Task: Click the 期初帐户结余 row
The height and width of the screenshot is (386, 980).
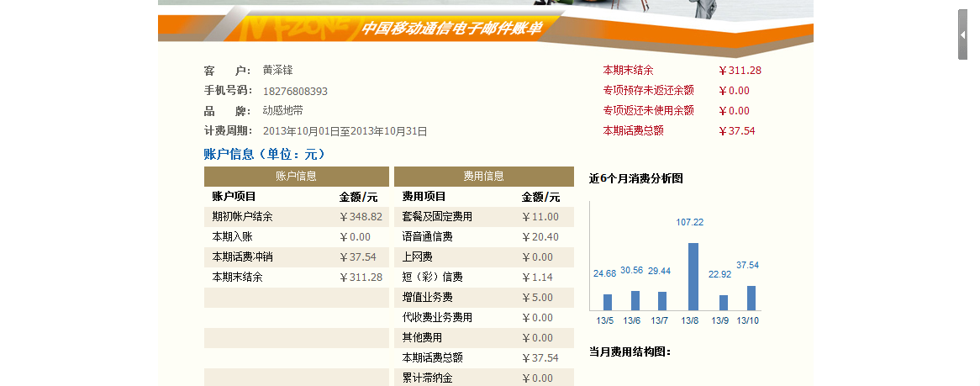Action: 296,217
